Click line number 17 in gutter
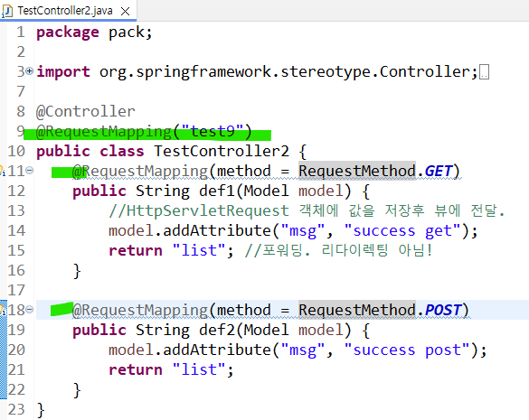This screenshot has width=529, height=420. click(x=16, y=290)
